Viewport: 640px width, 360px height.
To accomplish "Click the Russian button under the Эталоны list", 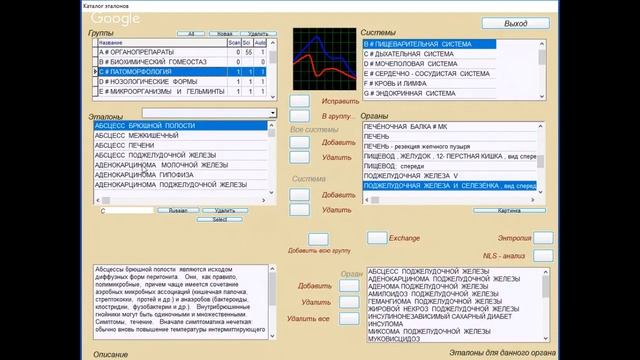I will [178, 211].
